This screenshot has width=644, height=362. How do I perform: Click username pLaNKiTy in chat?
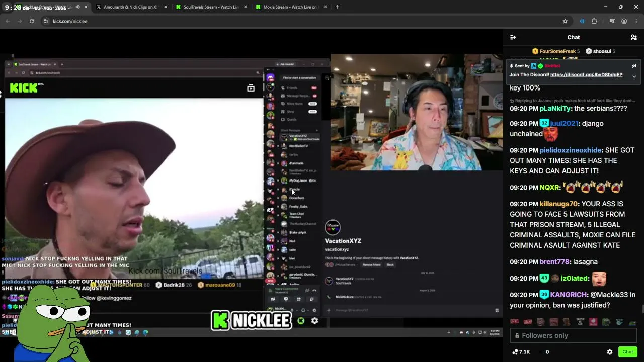(x=555, y=108)
